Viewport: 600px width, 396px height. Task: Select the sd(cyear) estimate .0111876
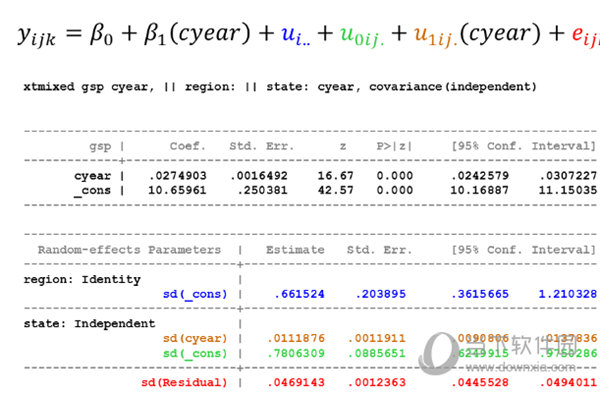pyautogui.click(x=296, y=339)
